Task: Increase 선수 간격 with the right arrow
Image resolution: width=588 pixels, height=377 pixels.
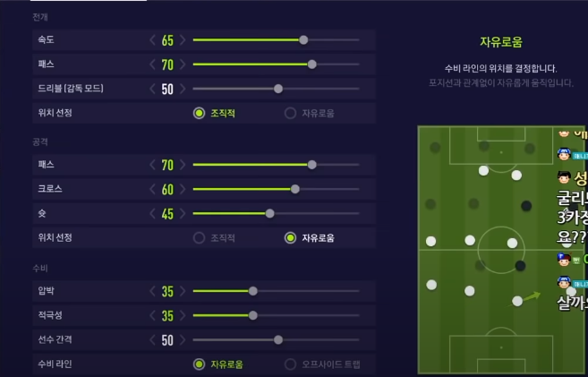Action: [x=183, y=339]
